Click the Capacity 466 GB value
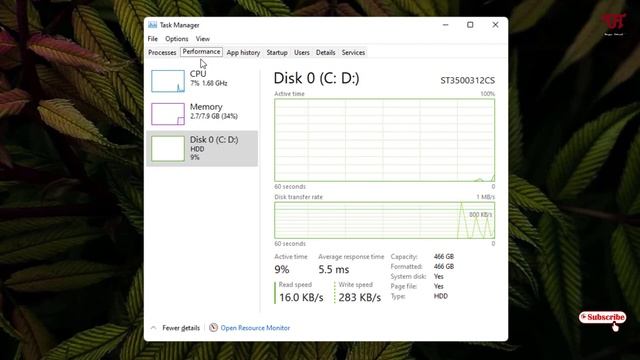Viewport: 640px width, 360px height. [x=444, y=257]
